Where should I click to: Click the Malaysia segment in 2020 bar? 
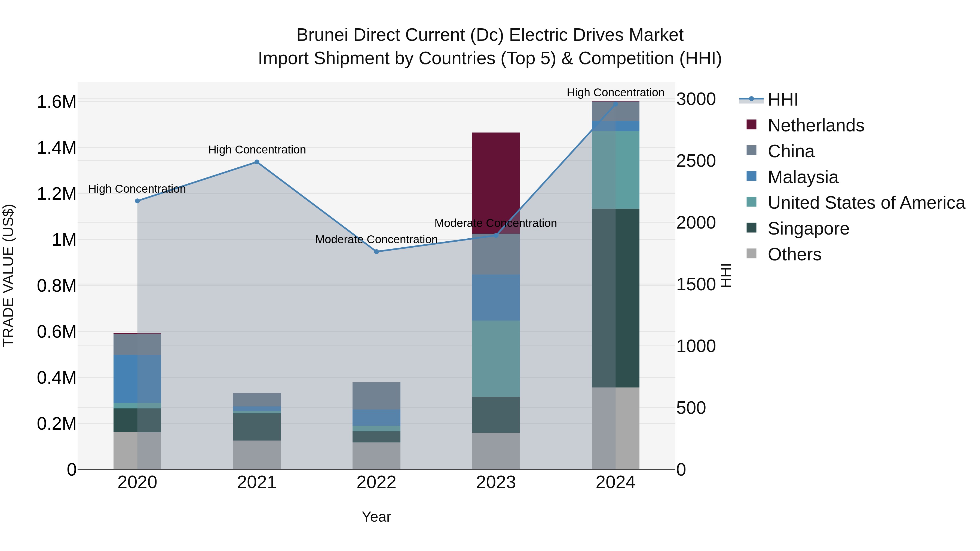(137, 379)
